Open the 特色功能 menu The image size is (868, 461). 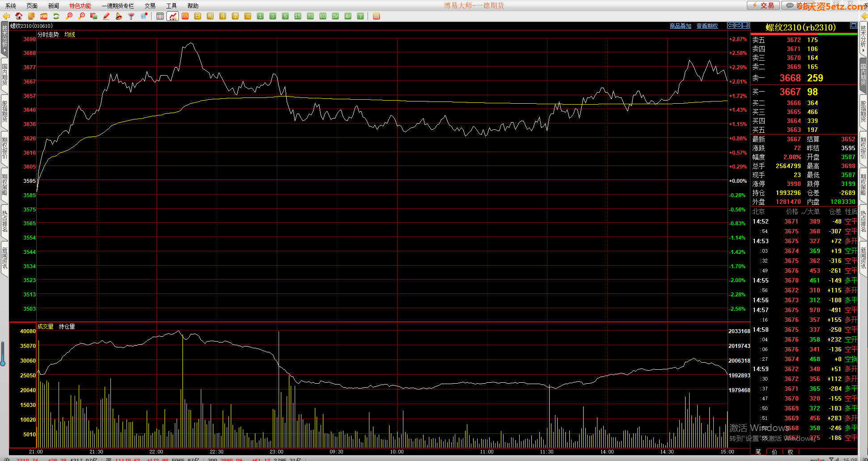tap(80, 6)
